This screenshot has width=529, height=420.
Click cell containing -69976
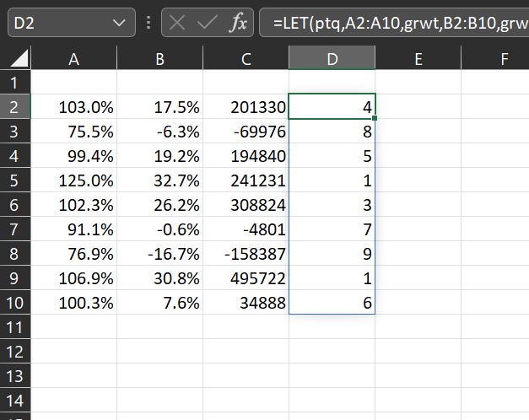[246, 131]
